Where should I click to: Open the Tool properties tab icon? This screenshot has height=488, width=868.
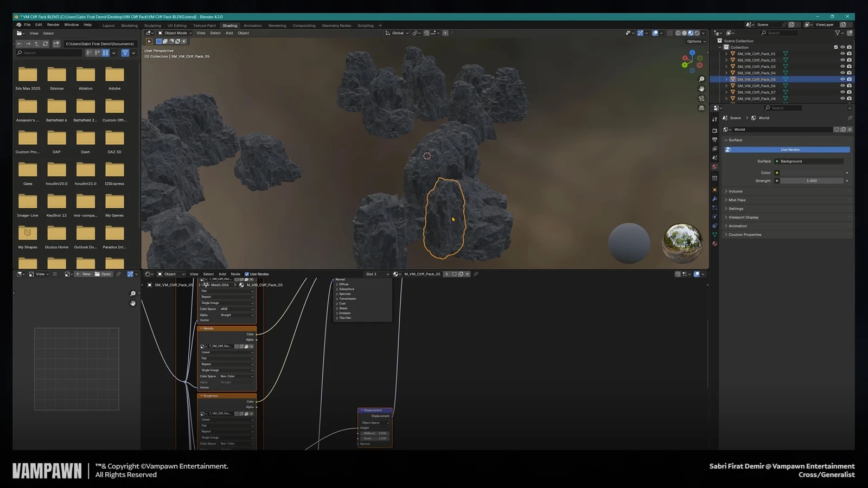click(x=714, y=119)
